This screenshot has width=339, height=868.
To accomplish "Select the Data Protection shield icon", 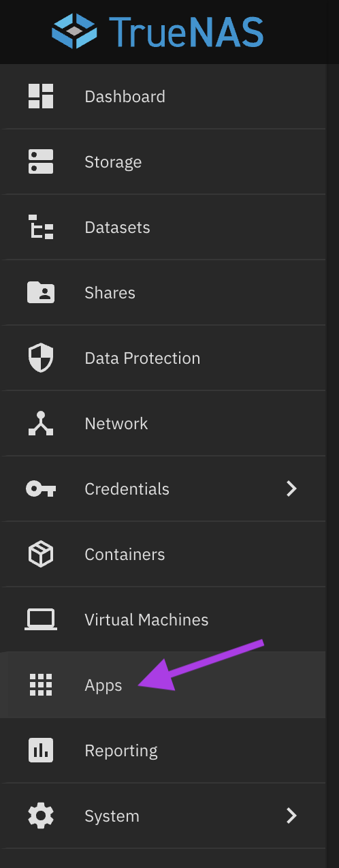I will pos(41,358).
